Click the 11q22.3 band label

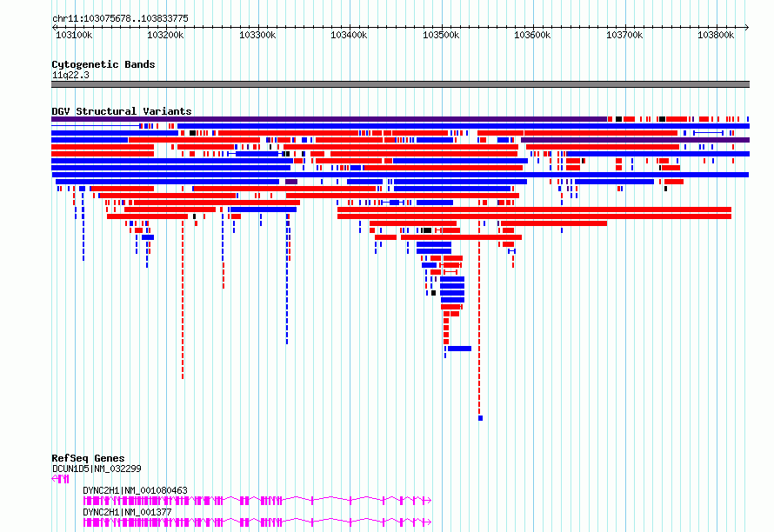coord(70,75)
